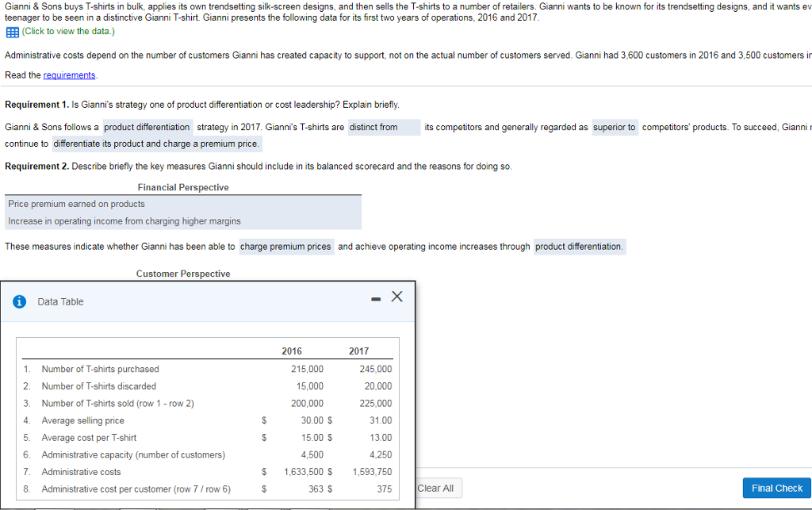
Task: Click 'Number of T-shirts sold (row 1 - row 2)'
Action: (x=118, y=404)
